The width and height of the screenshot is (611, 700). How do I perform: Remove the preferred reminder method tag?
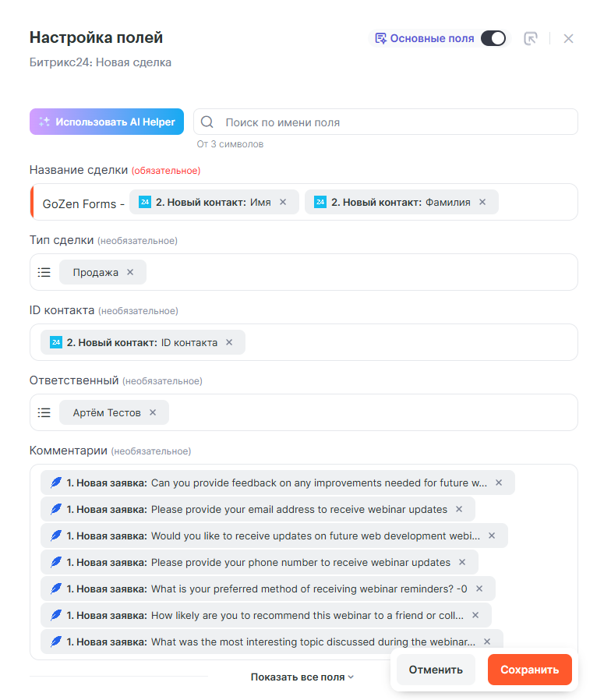pos(479,589)
